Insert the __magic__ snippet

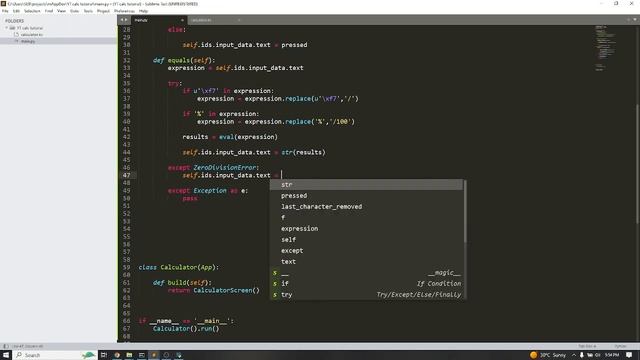coord(367,273)
